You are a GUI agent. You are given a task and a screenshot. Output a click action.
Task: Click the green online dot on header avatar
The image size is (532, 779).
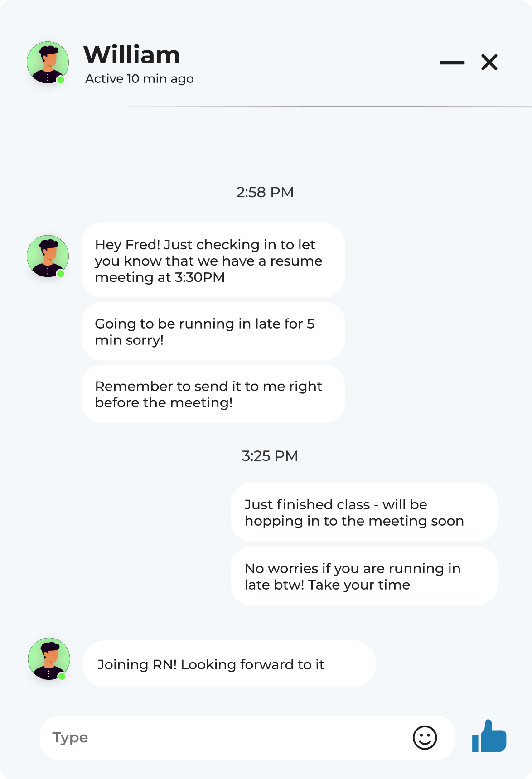pos(60,80)
